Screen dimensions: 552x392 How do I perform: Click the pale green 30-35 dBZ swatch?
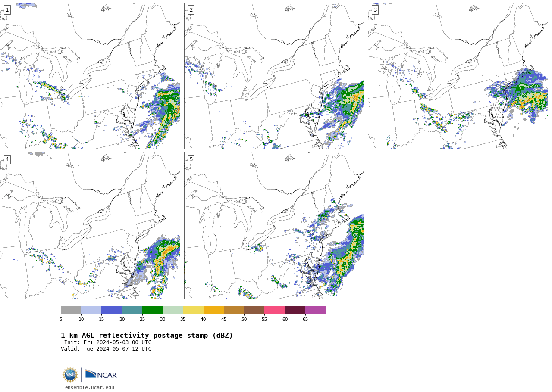click(x=172, y=310)
